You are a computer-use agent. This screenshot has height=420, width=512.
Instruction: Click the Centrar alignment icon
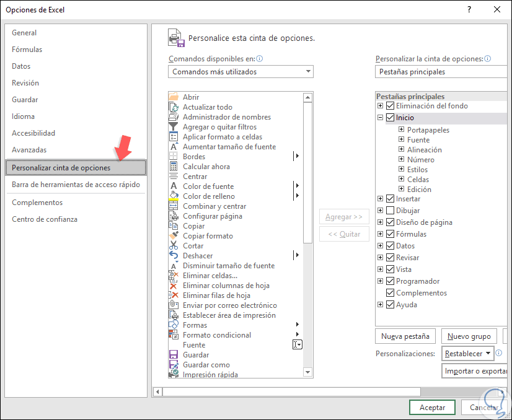[x=174, y=176]
